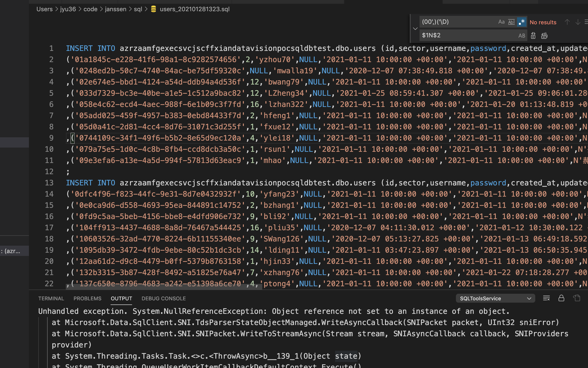The width and height of the screenshot is (588, 368).
Task: Click the System.NullReferenceException output line
Action: 274,311
